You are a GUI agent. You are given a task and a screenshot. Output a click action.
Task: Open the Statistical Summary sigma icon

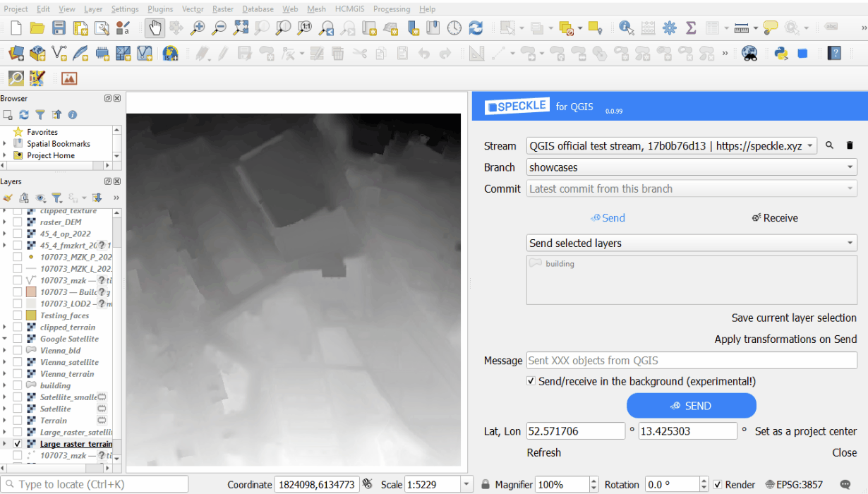[691, 28]
